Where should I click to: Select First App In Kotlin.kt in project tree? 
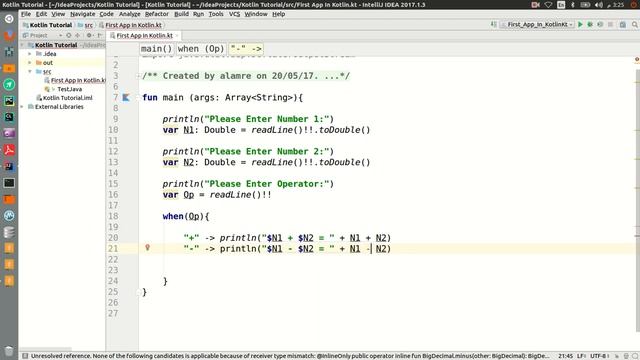point(75,80)
